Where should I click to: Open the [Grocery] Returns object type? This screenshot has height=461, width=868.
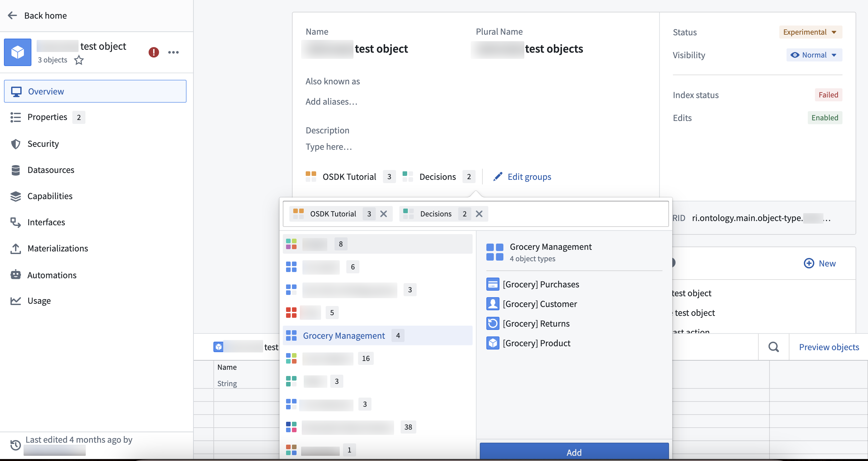pos(528,323)
